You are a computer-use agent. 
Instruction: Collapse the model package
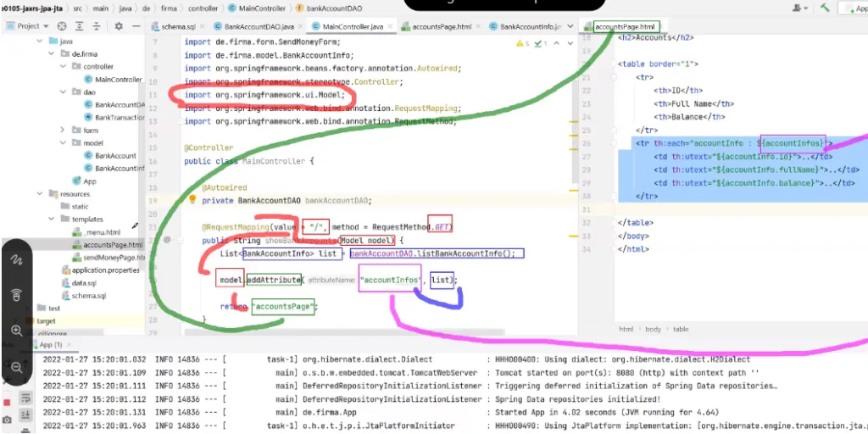(x=63, y=142)
